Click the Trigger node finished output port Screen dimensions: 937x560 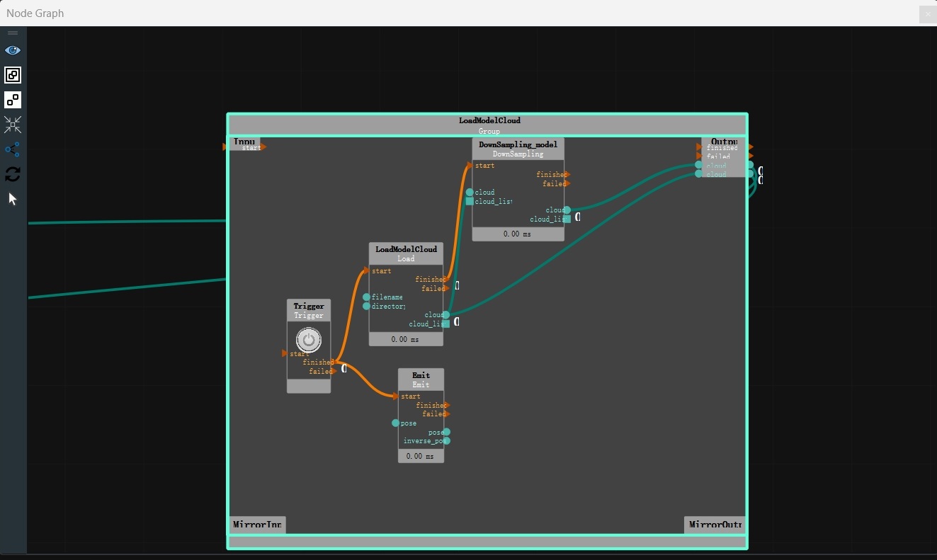[335, 362]
